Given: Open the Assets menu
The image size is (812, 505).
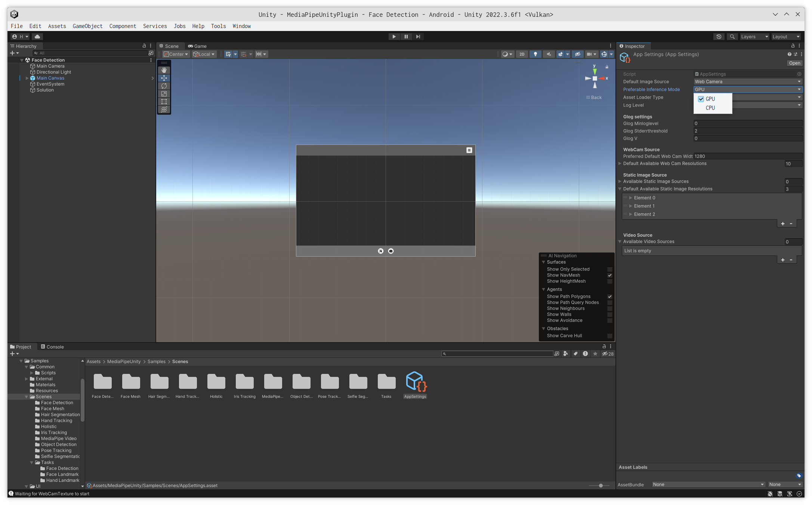Looking at the screenshot, I should tap(57, 26).
